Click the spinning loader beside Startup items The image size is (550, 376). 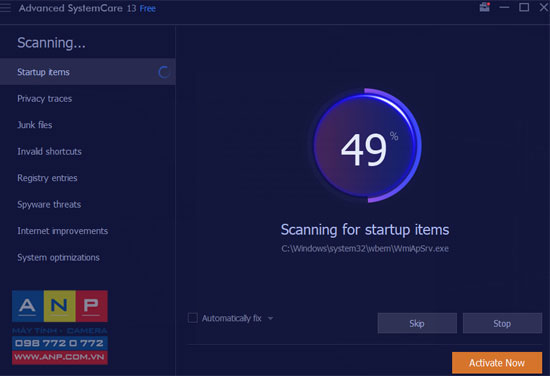[x=164, y=72]
